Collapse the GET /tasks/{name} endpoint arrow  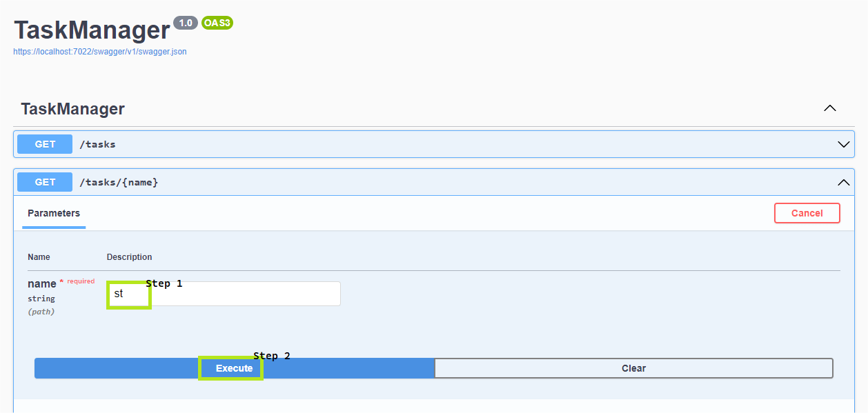tap(843, 183)
